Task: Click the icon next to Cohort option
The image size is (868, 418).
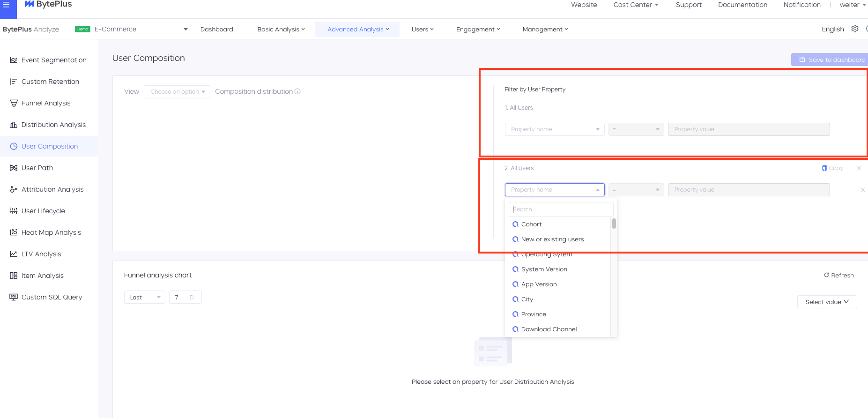Action: (x=515, y=224)
